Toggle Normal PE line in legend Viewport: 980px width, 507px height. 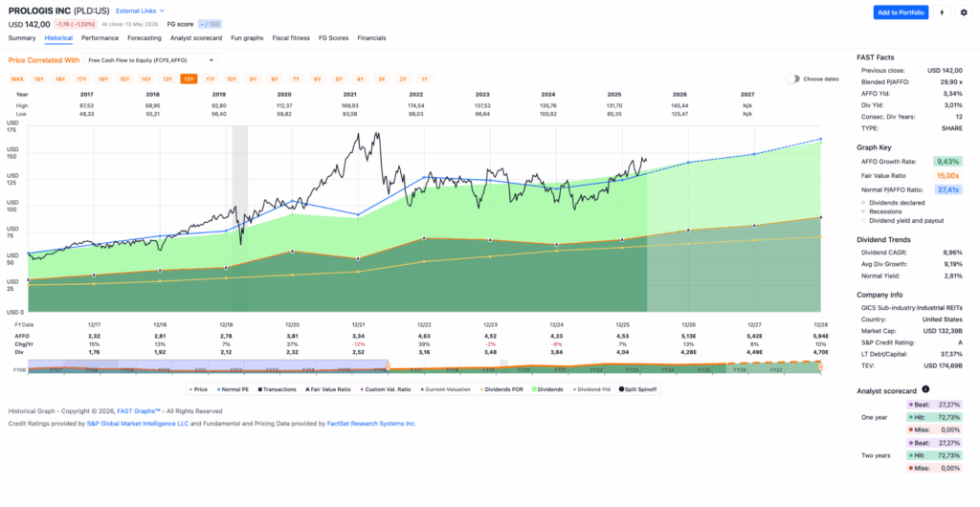(234, 389)
